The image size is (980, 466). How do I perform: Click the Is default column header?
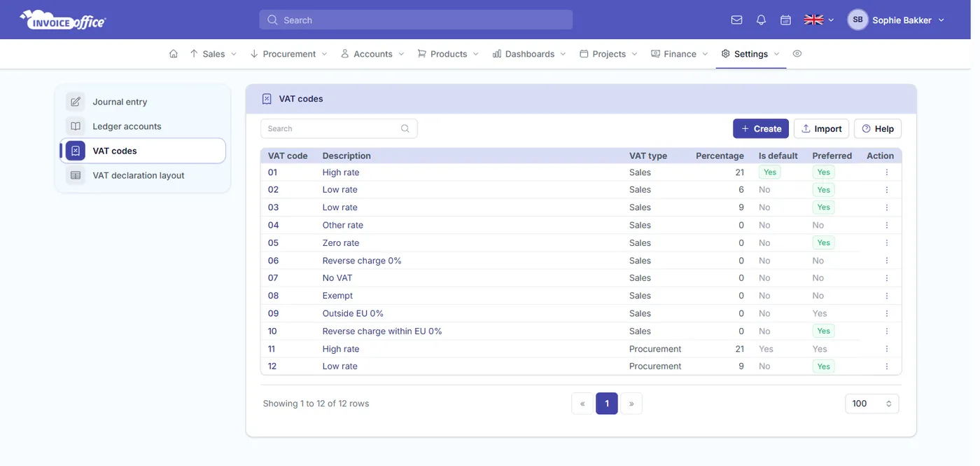778,156
